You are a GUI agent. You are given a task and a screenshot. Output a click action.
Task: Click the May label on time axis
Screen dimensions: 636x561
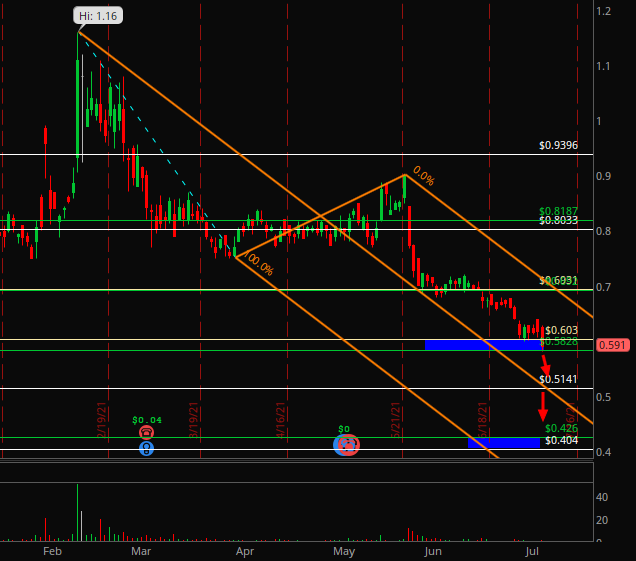tap(344, 551)
